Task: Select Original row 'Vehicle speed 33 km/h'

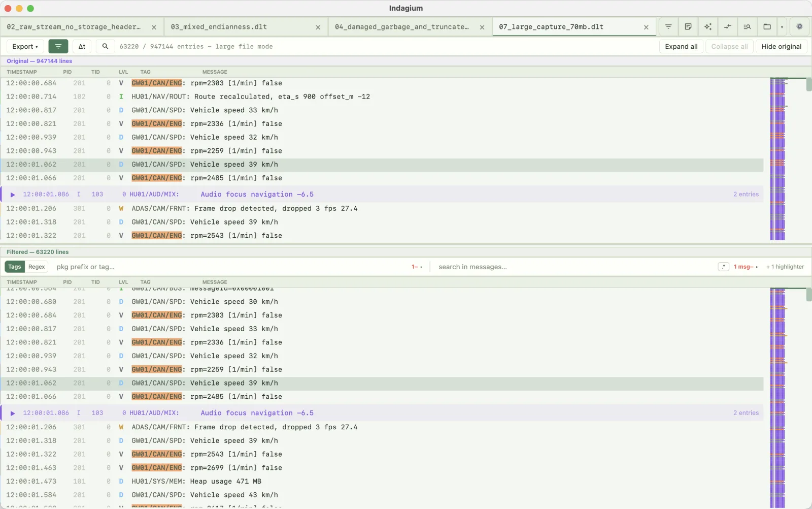Action: [x=382, y=110]
